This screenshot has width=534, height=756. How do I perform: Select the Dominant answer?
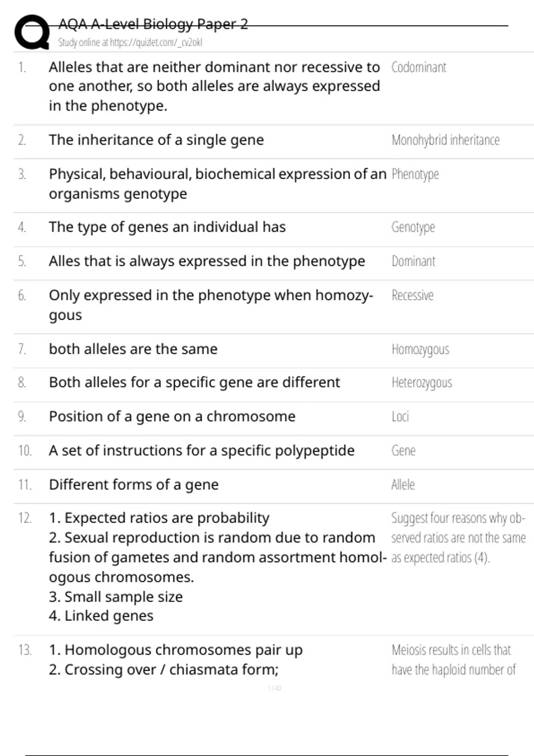point(413,261)
